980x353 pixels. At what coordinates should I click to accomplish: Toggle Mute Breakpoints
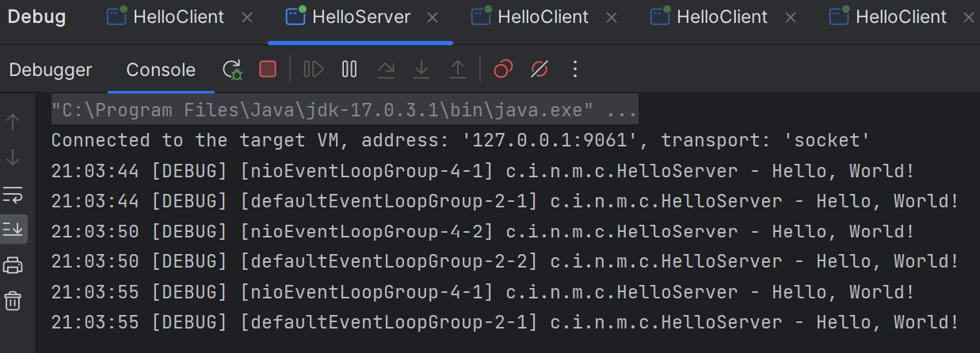point(540,70)
